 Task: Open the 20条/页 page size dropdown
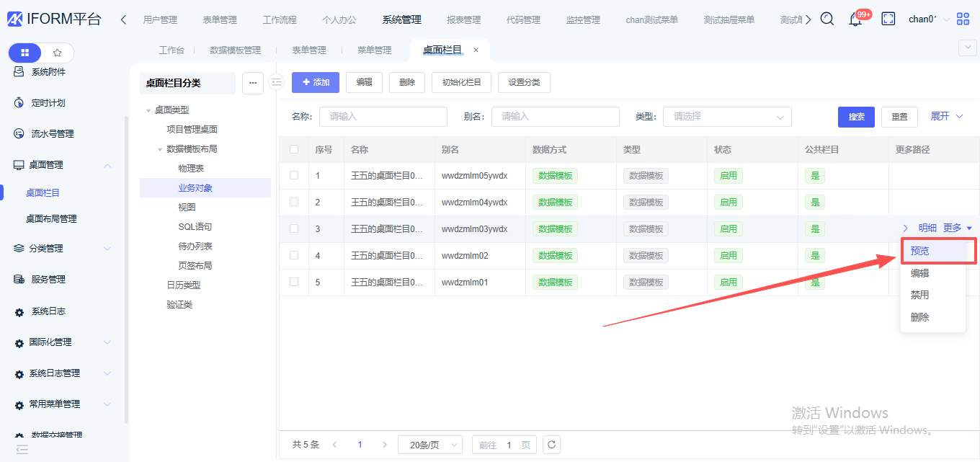(x=430, y=445)
